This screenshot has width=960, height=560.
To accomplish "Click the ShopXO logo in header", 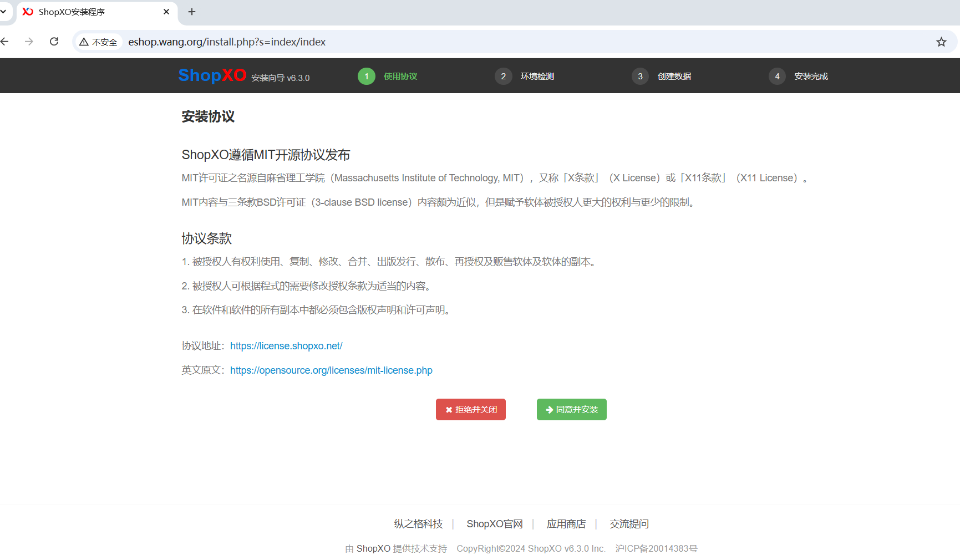I will (212, 75).
